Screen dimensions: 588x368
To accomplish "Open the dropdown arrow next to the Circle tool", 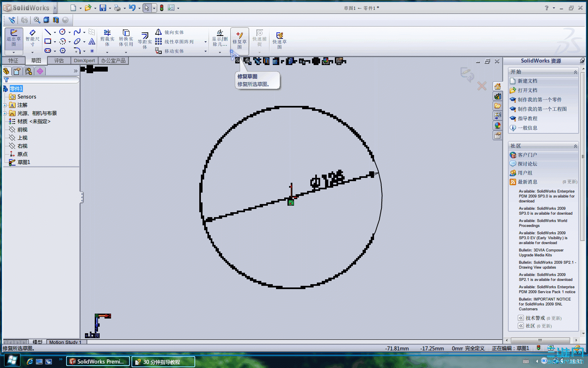I will pyautogui.click(x=69, y=32).
